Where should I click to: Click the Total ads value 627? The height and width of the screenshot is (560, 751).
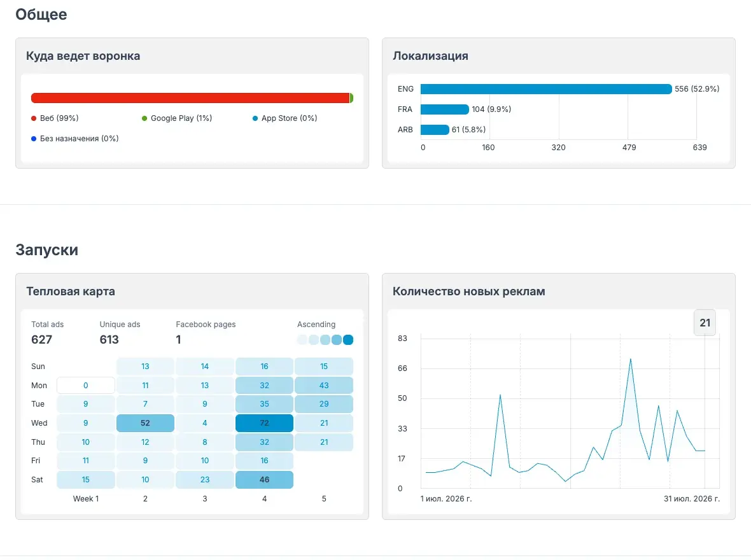point(41,340)
